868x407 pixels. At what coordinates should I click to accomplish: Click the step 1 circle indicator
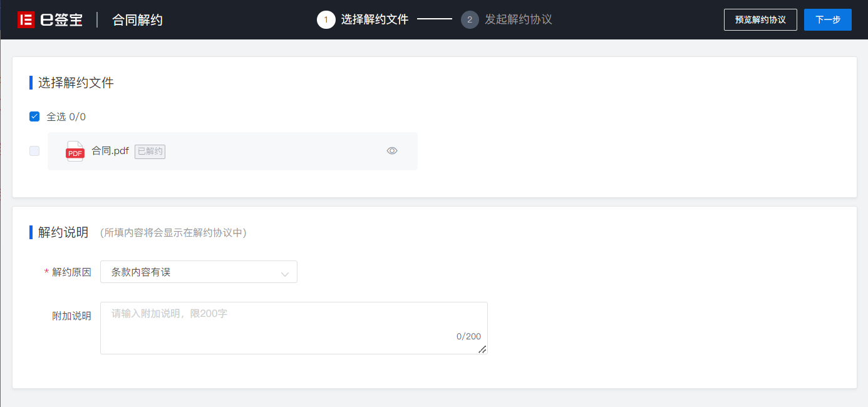326,19
